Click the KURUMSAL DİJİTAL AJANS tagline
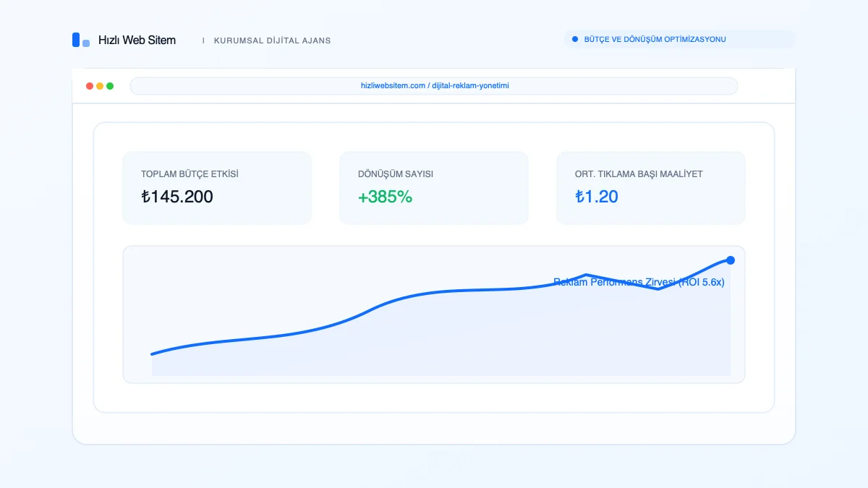Viewport: 868px width, 488px height. pyautogui.click(x=272, y=40)
